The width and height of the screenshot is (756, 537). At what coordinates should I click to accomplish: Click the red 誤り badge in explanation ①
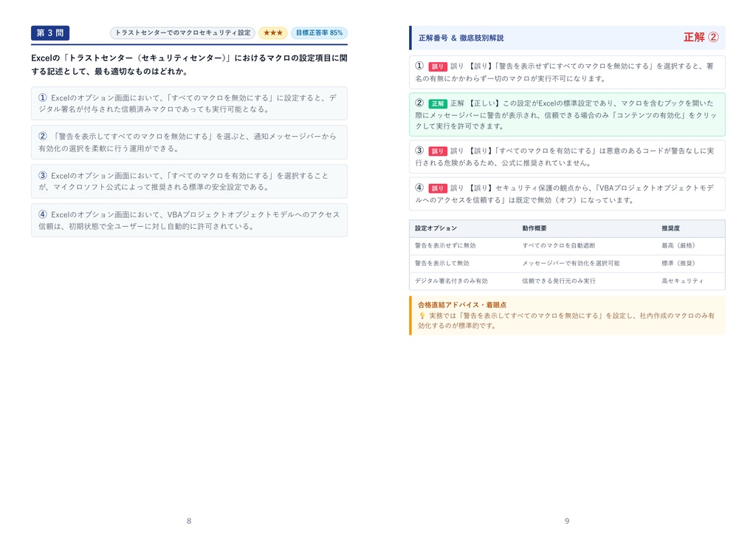tap(438, 66)
